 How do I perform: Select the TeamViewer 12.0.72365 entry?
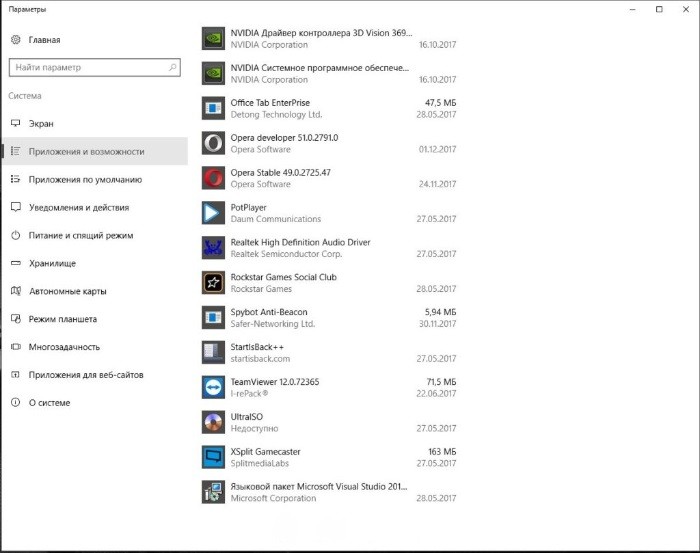tap(275, 382)
